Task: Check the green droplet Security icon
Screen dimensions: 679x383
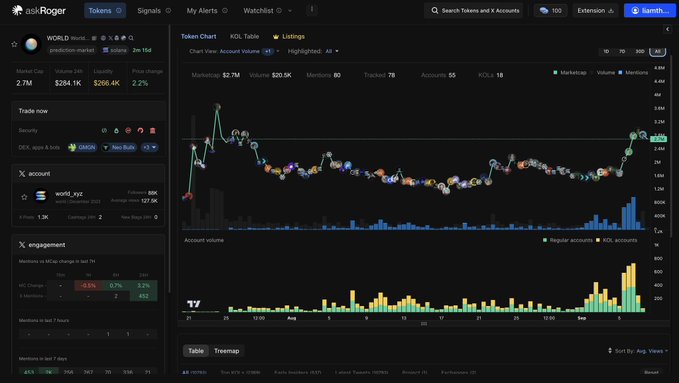Action: [116, 130]
